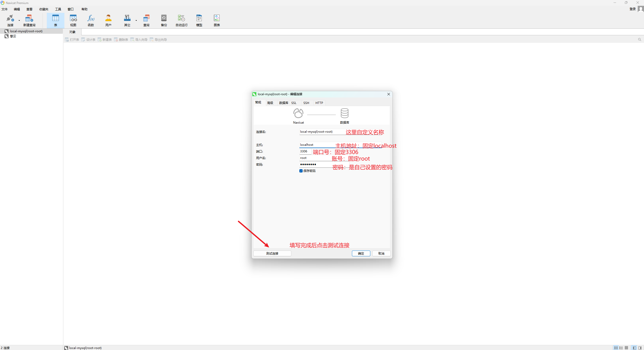Click 登录 (Sign In) at top right

coord(633,9)
